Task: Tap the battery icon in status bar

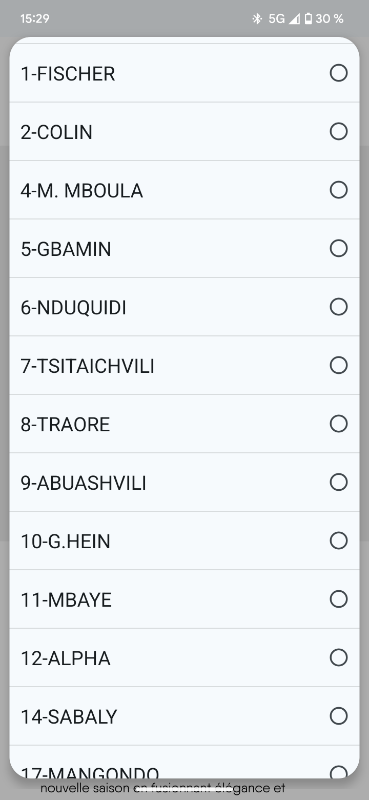Action: 308,19
